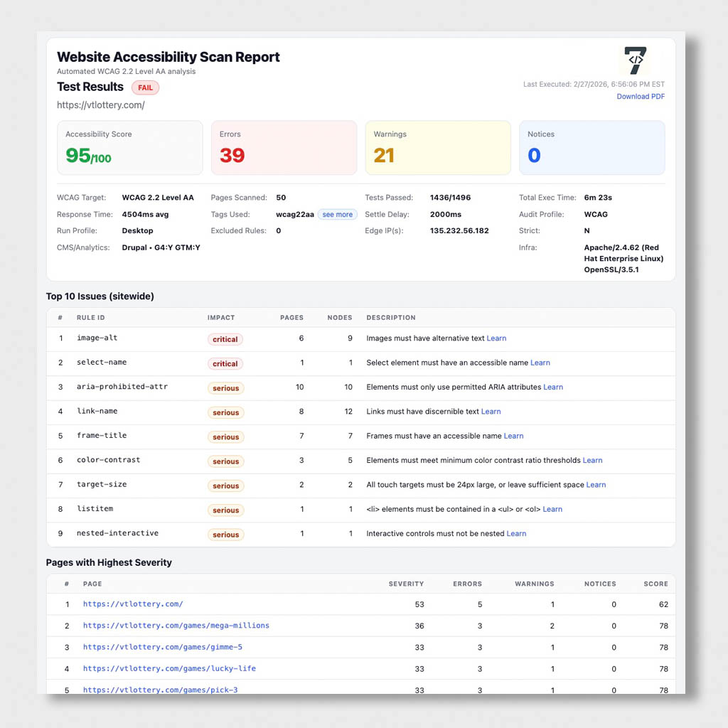
Task: Click the serious badge on link-name row
Action: 225,412
